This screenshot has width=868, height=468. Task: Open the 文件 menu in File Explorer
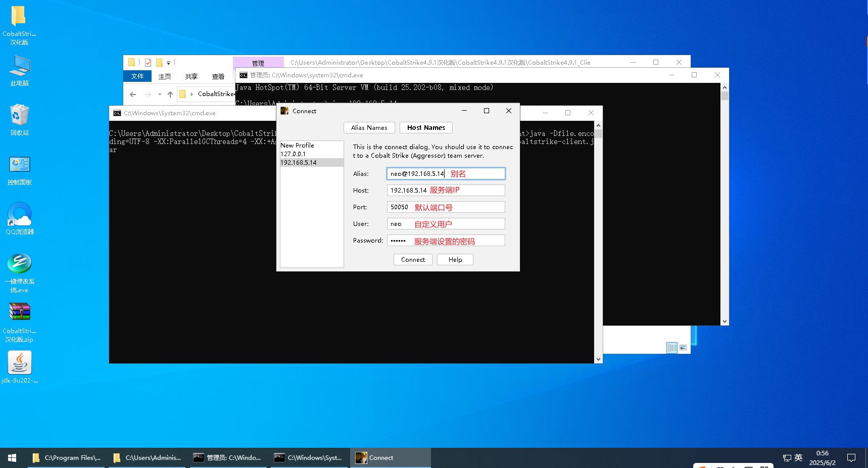point(137,76)
